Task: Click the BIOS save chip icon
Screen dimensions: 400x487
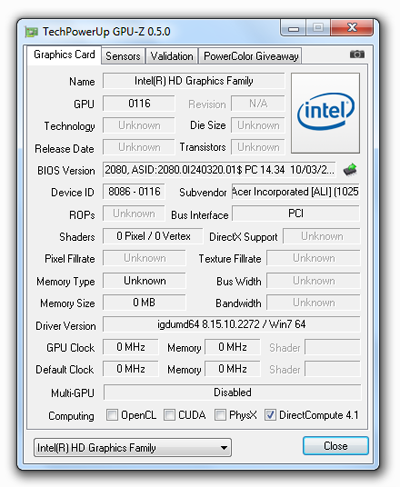Action: click(350, 170)
